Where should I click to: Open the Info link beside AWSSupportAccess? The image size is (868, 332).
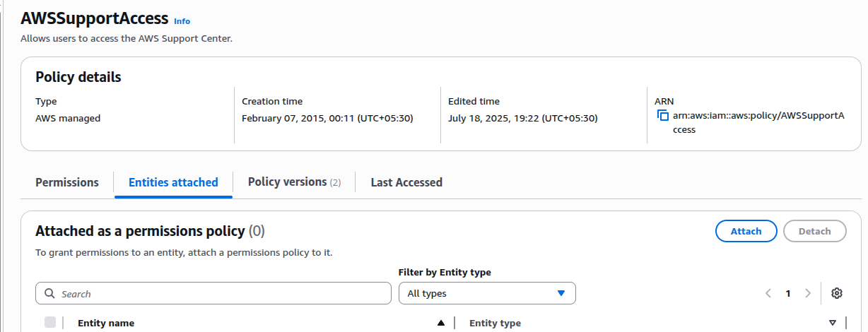tap(182, 21)
